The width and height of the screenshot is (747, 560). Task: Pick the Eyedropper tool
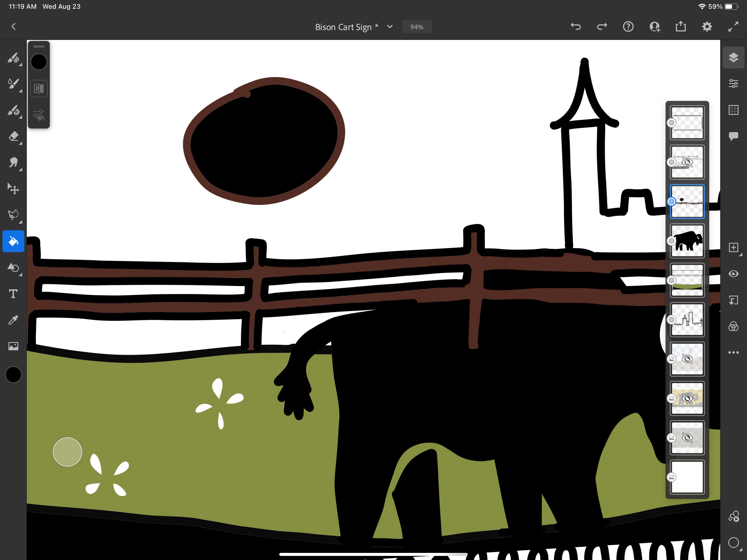13,320
